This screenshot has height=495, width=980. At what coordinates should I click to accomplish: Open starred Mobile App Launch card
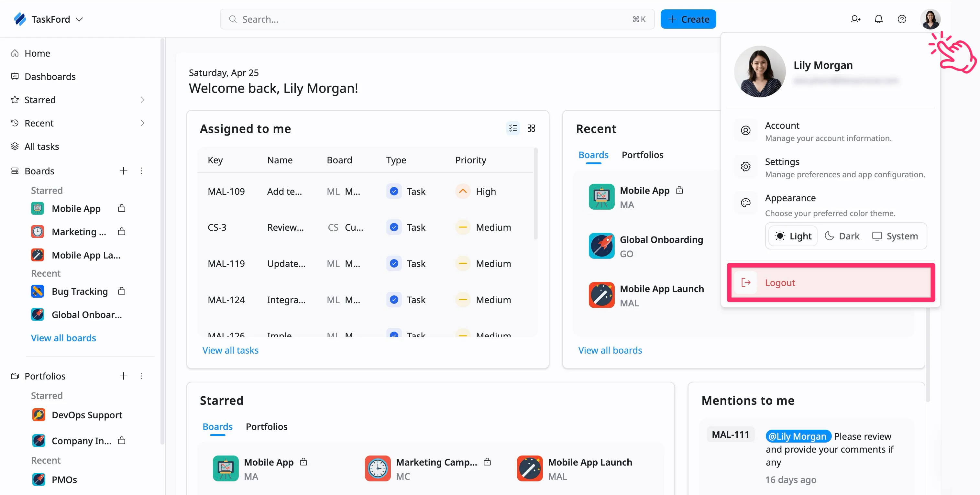tap(575, 468)
